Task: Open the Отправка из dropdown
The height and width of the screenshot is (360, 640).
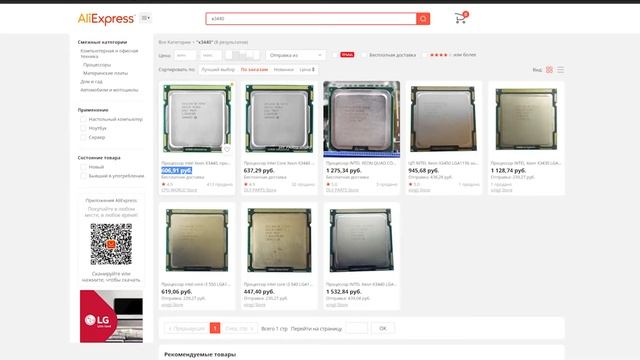Action: (x=296, y=55)
